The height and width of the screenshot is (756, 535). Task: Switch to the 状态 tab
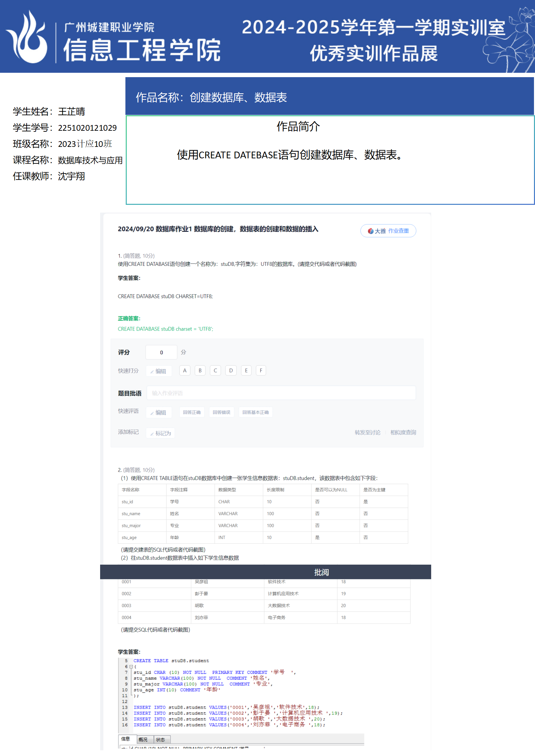point(160,739)
